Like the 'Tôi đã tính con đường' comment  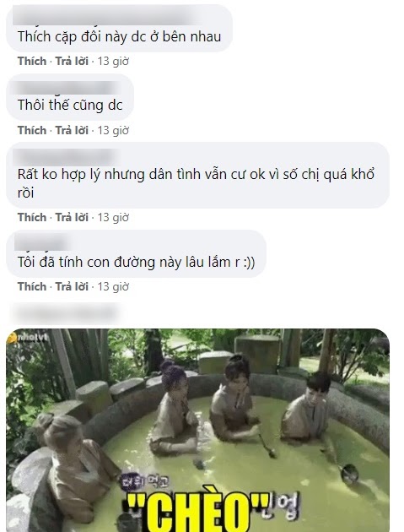coord(32,286)
